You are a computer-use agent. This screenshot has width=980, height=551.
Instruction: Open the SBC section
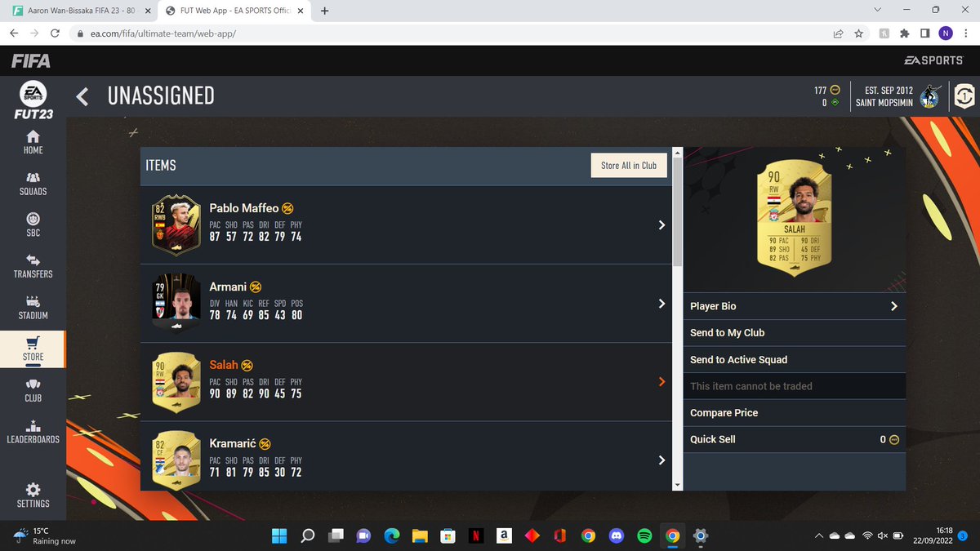pos(33,225)
